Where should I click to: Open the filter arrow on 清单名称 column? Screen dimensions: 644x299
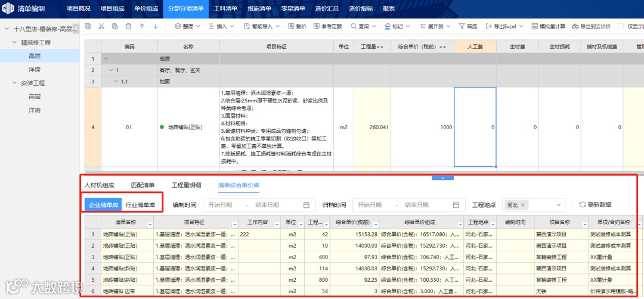point(150,225)
